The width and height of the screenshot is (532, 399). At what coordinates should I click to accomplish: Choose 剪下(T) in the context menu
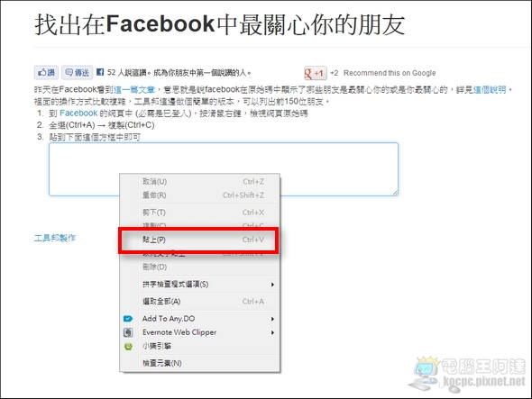203,213
